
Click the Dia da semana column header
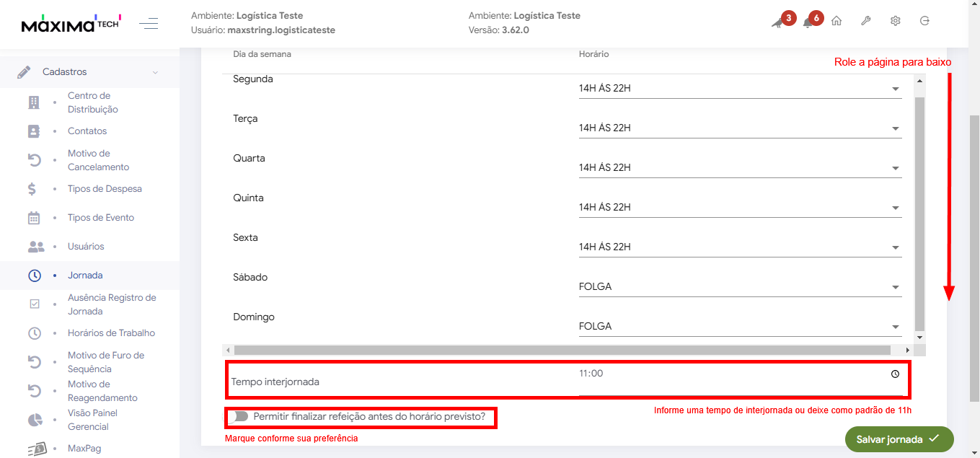[x=262, y=54]
